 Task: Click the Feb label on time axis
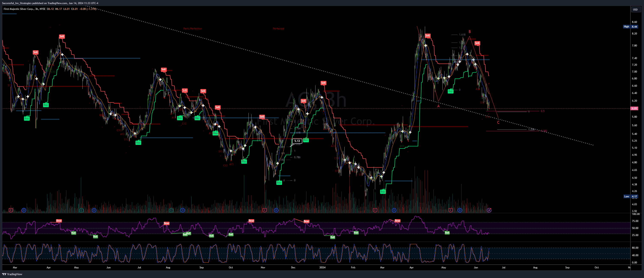coord(353,268)
